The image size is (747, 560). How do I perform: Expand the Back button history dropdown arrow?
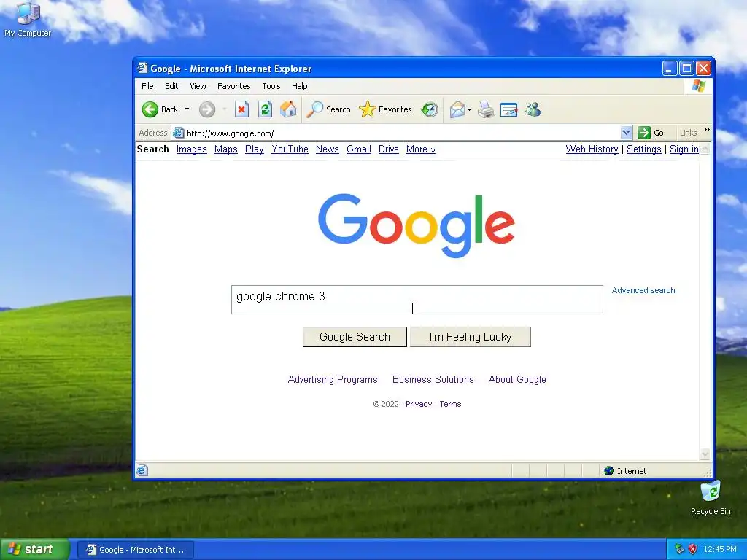187,109
